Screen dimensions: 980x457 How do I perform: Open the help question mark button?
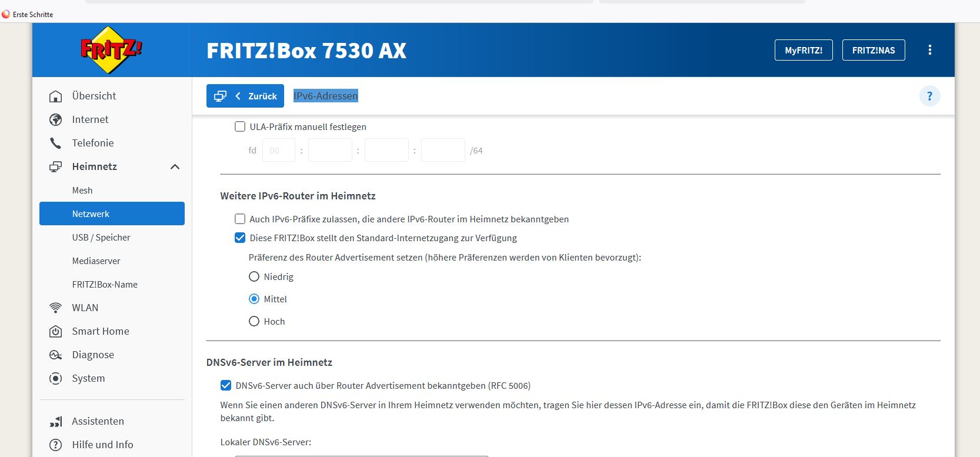[929, 96]
